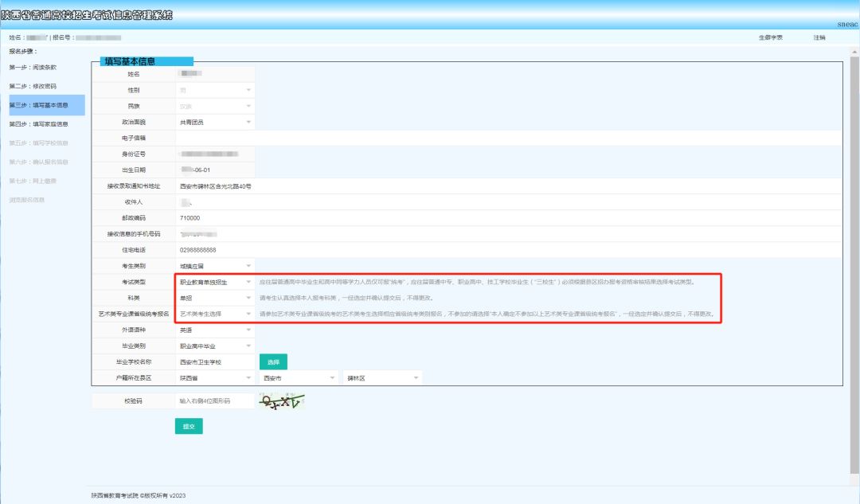Viewport: 860px width, 504px height.
Task: Click the 接收信息的手机号码 field
Action: click(508, 233)
